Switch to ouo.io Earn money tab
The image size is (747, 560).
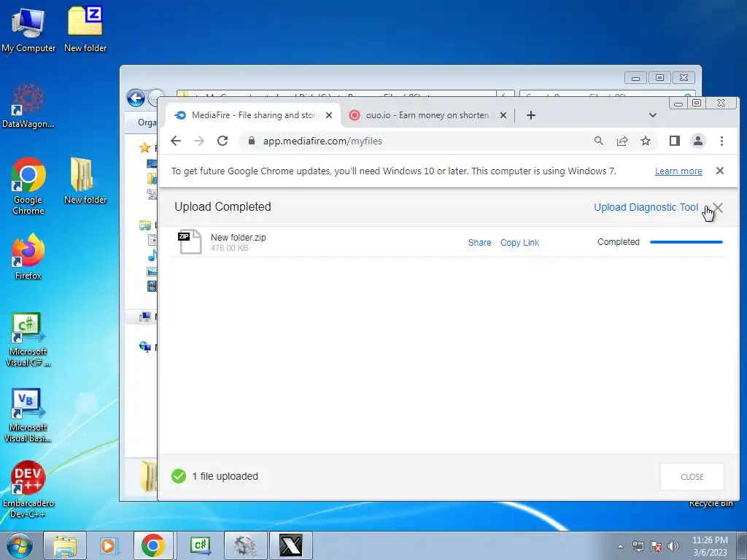coord(426,115)
